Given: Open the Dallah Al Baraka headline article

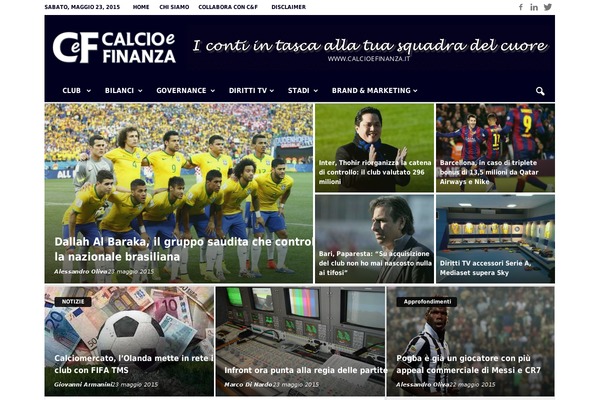Looking at the screenshot, I should pos(183,249).
